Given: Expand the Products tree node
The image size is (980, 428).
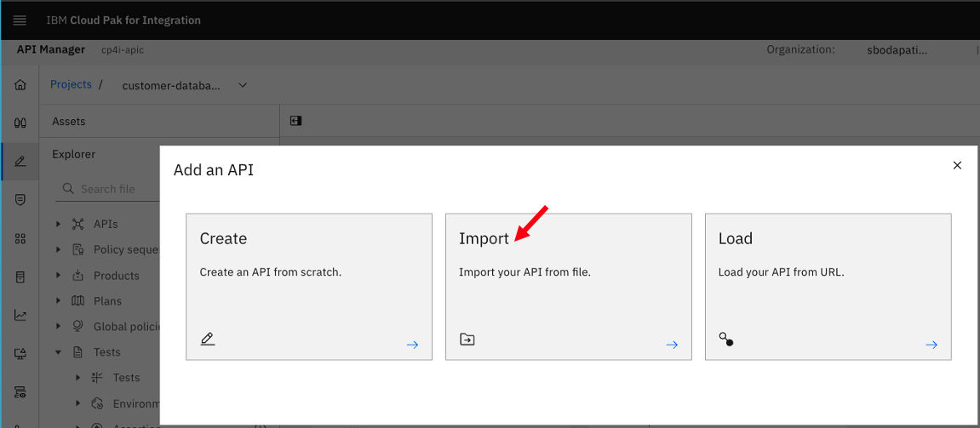Looking at the screenshot, I should pos(58,275).
